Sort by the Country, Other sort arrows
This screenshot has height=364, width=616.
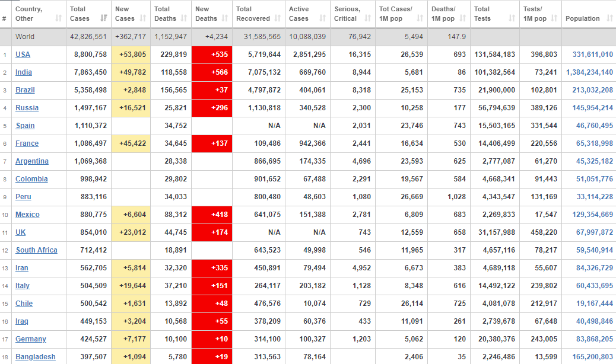(x=59, y=18)
